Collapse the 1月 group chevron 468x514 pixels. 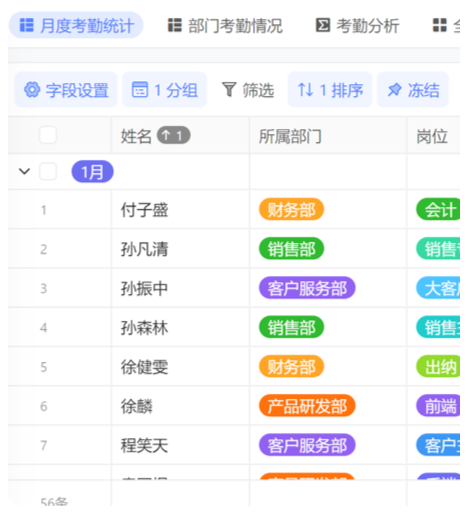pos(24,171)
